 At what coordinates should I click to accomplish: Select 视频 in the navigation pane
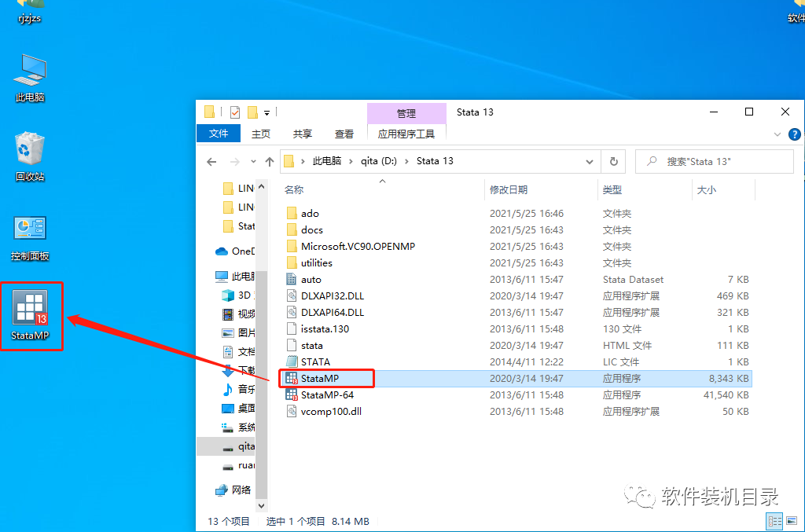(238, 314)
